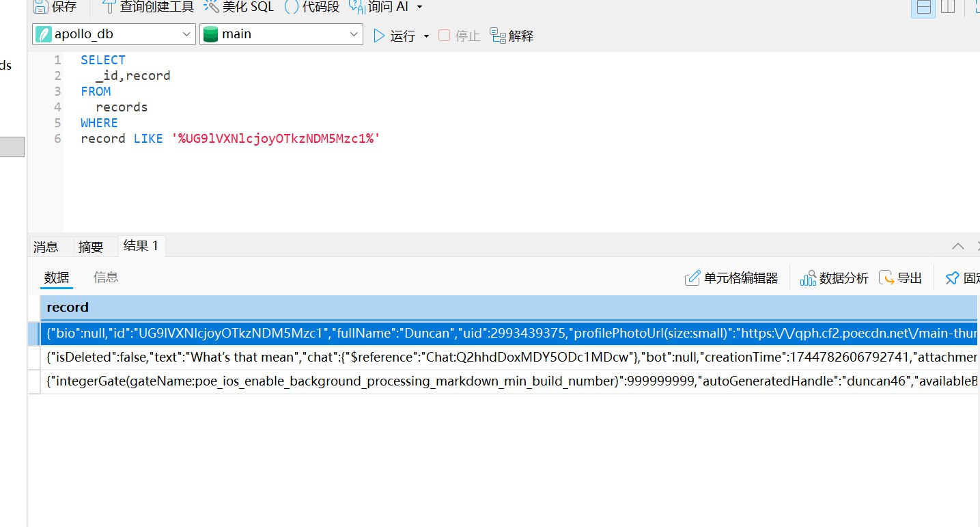Viewport: 980px width, 527px height.
Task: Open the 查询创建工具 query builder
Action: tap(147, 7)
